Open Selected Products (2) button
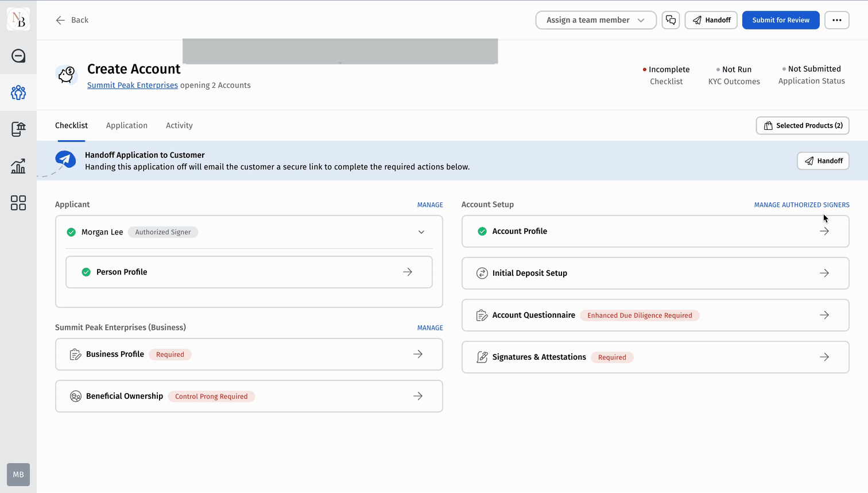Viewport: 868px width, 493px height. pyautogui.click(x=803, y=126)
